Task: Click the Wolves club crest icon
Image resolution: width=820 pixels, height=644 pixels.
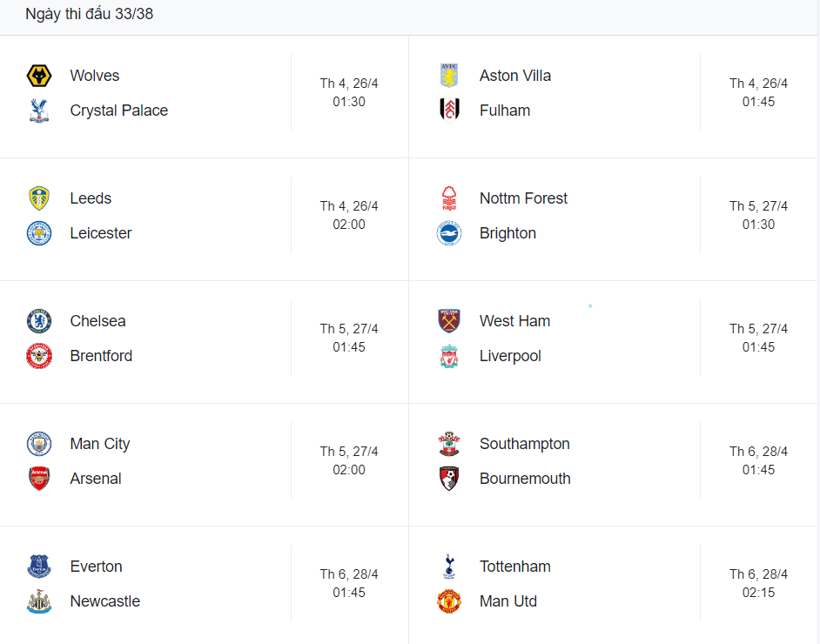Action: (39, 76)
